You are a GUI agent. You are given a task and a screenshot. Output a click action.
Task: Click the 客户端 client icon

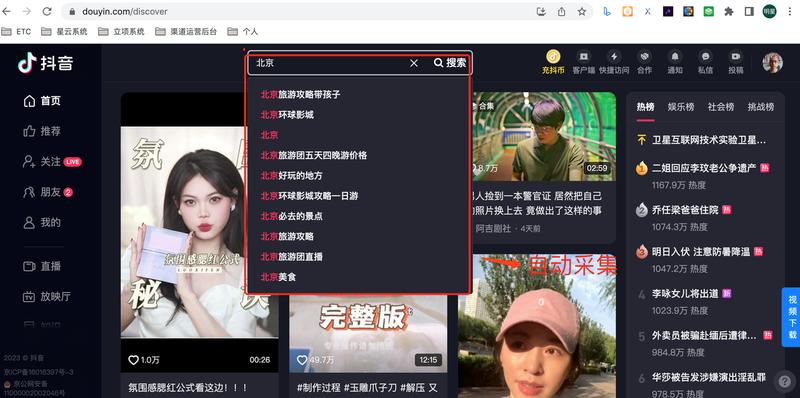(x=584, y=62)
